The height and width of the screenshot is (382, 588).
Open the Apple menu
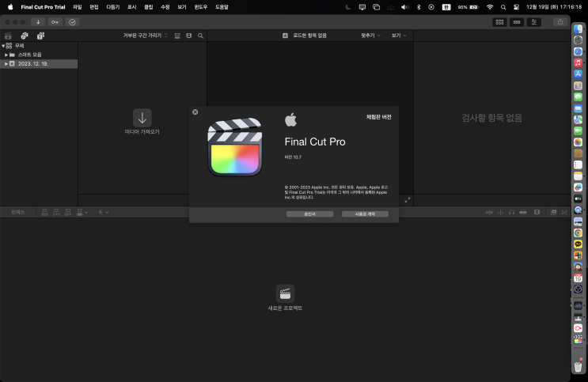(x=10, y=7)
